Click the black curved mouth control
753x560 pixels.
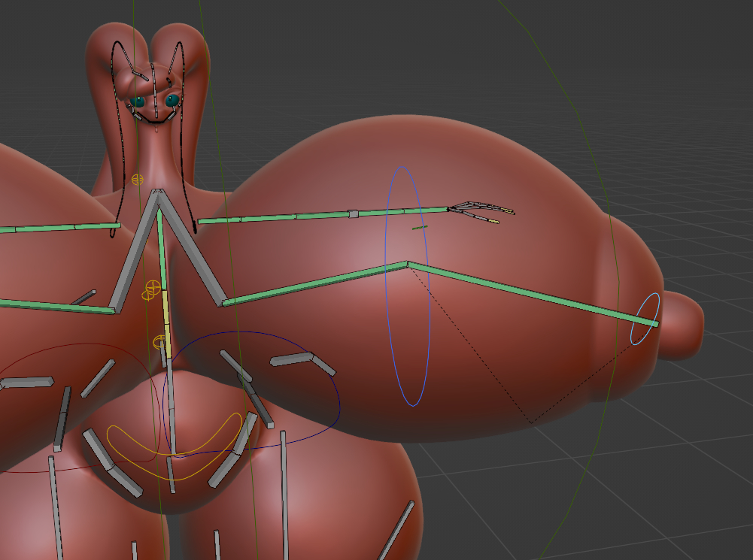[155, 120]
